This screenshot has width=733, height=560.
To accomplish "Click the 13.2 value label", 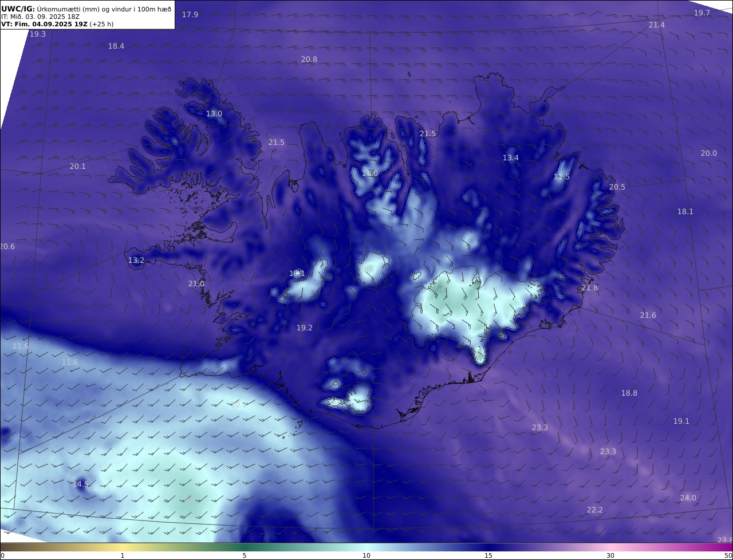I will 136,260.
